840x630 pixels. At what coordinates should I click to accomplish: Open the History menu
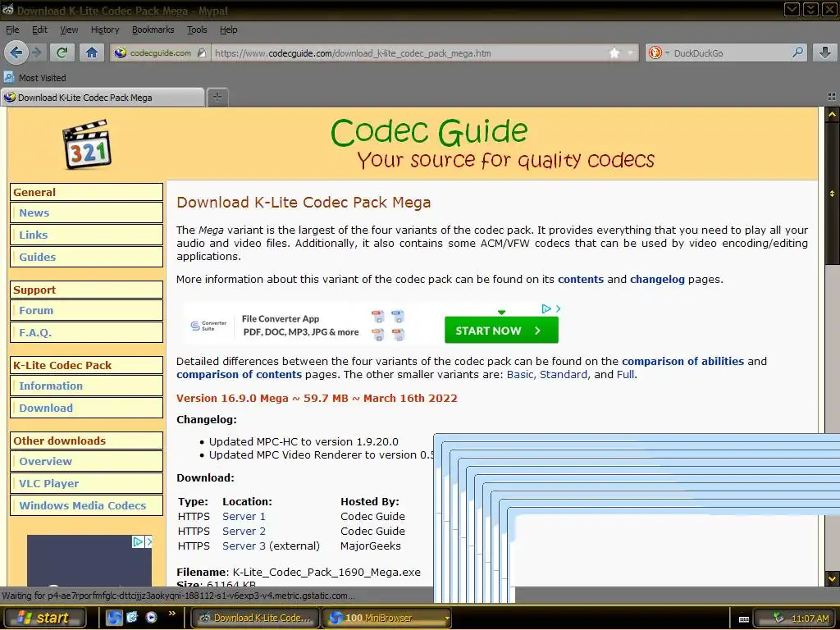tap(105, 30)
